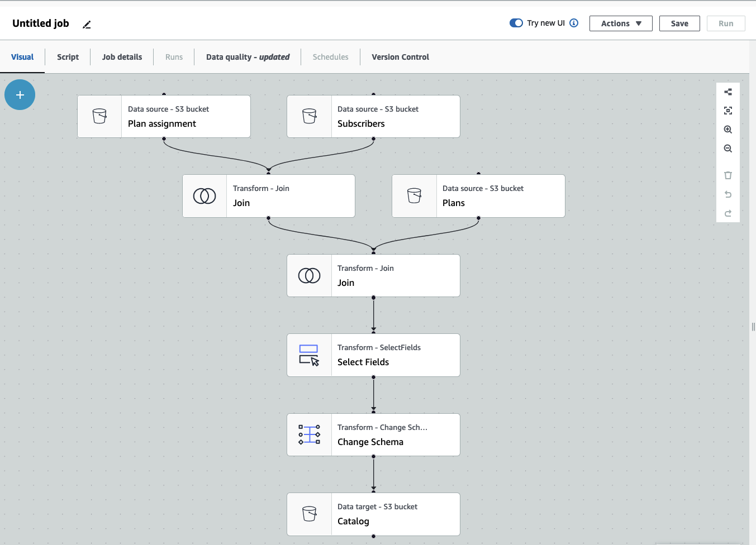The width and height of the screenshot is (756, 545).
Task: Go to the Version Control tab
Action: (x=400, y=57)
